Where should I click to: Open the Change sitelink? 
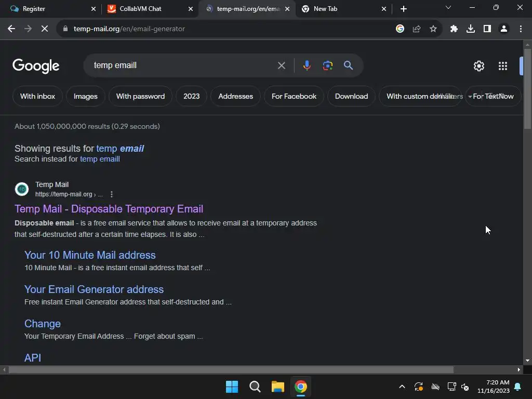click(43, 324)
